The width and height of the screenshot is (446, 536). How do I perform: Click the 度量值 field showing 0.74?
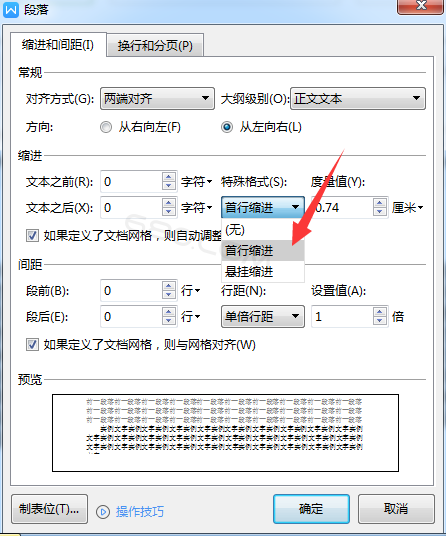click(x=342, y=207)
